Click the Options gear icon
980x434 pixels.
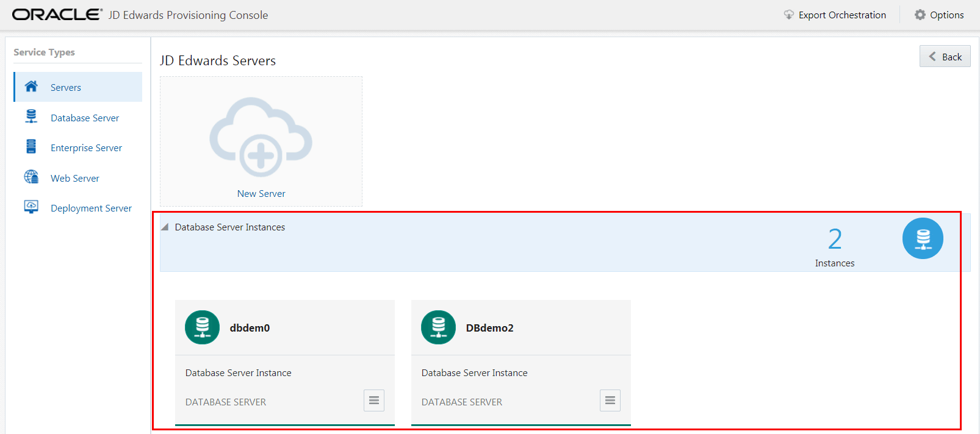coord(920,15)
